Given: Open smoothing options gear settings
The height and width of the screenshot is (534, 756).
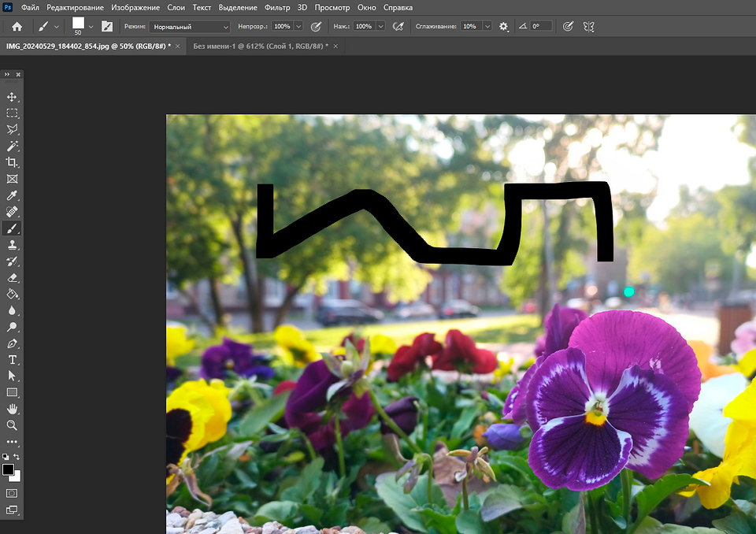Looking at the screenshot, I should tap(504, 26).
